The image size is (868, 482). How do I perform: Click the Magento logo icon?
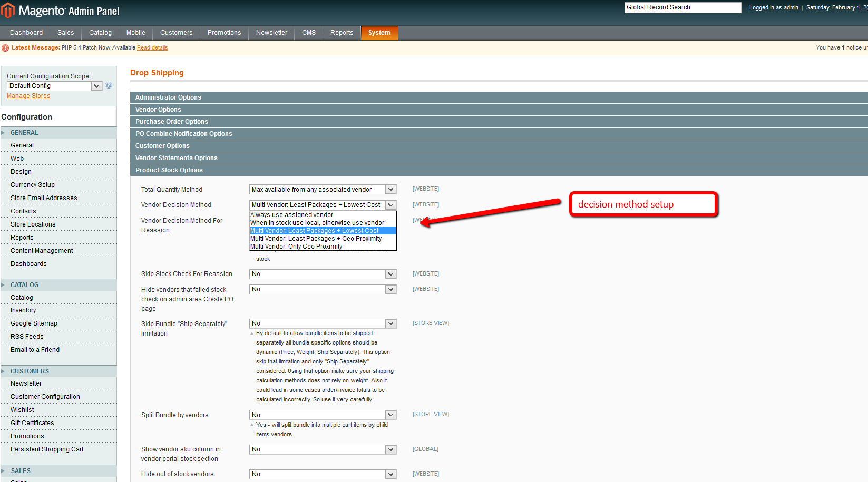click(8, 11)
